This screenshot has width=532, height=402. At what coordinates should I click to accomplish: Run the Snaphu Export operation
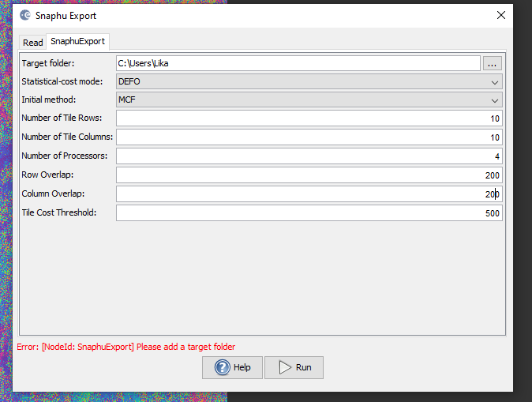(x=294, y=367)
